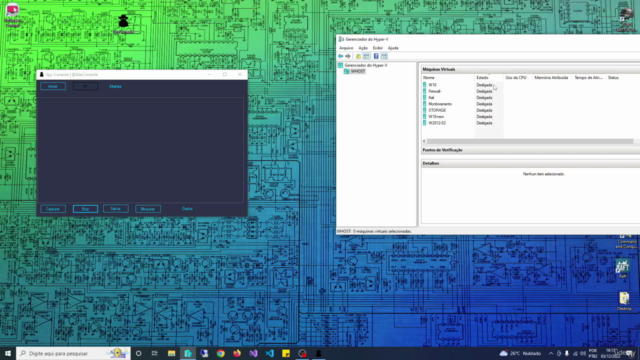Click the Bloquear button in Spy Conecte

(x=148, y=209)
